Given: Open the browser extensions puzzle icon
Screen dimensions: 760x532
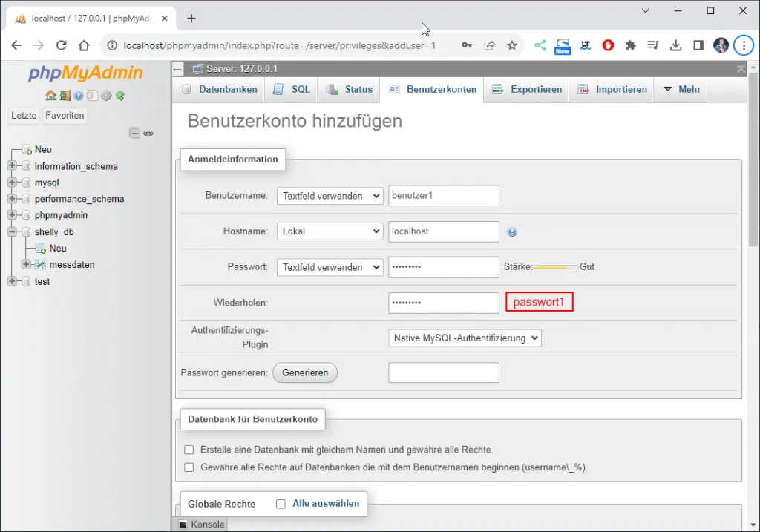Looking at the screenshot, I should point(631,45).
